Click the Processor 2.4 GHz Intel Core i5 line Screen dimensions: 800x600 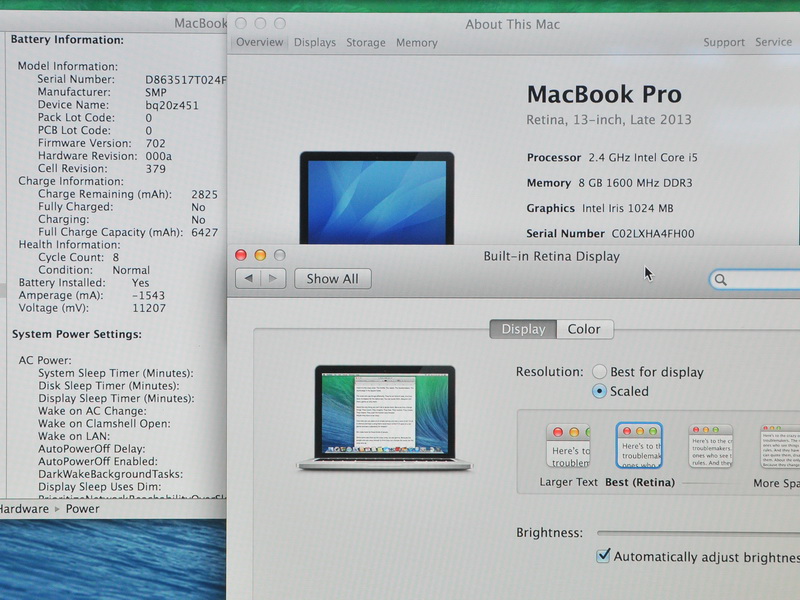pyautogui.click(x=612, y=158)
